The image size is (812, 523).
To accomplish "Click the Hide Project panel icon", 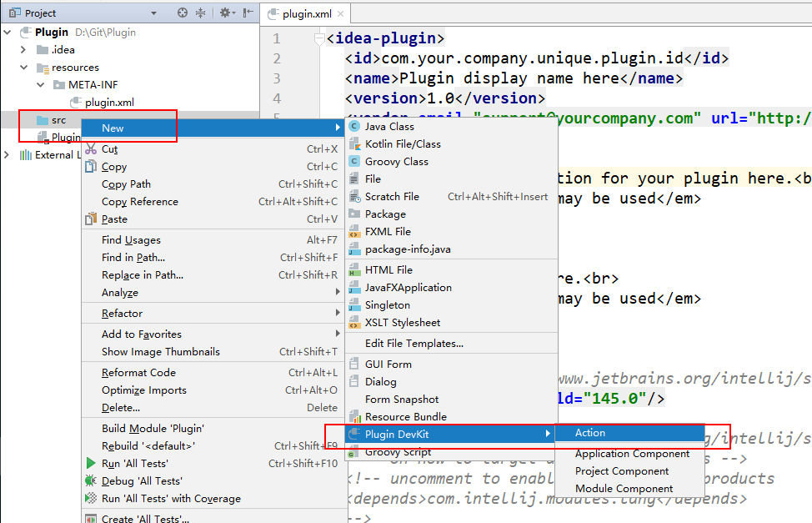I will (x=248, y=13).
